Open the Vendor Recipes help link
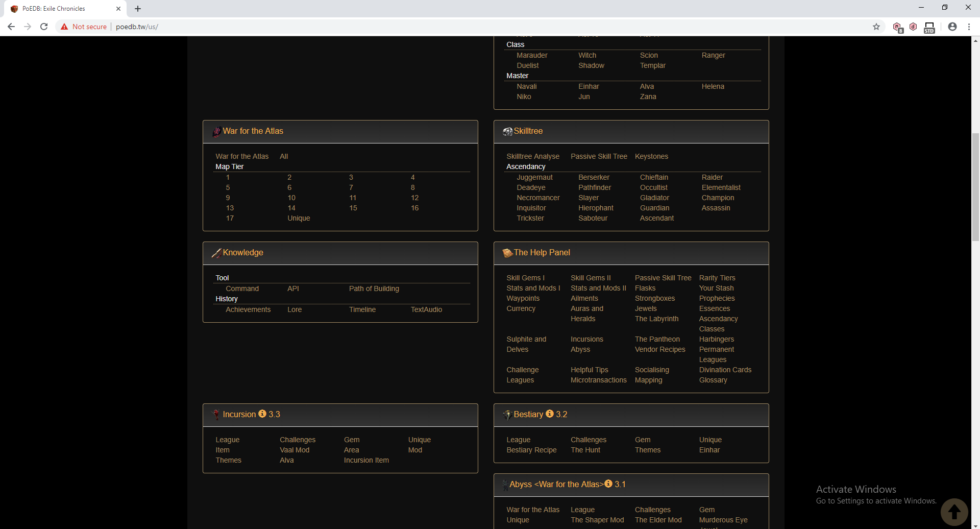Viewport: 980px width, 529px height. [660, 349]
